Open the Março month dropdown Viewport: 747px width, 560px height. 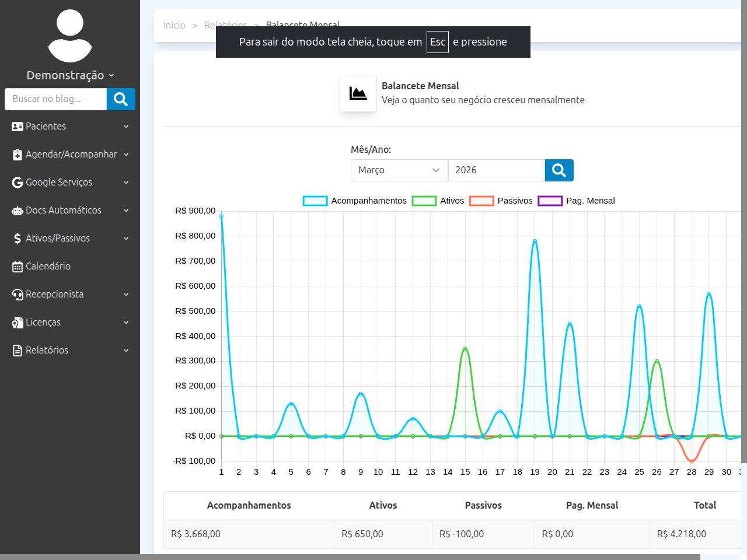[x=399, y=170]
